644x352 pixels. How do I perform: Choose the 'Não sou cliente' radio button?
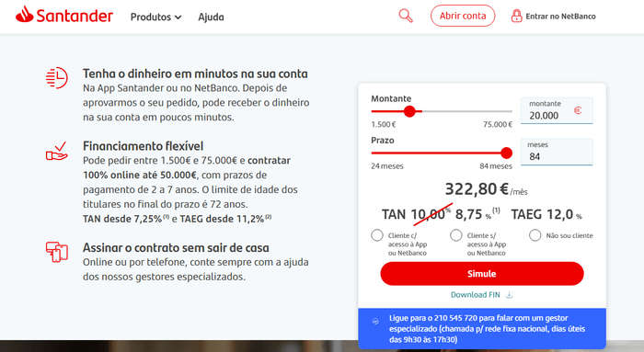tap(535, 235)
